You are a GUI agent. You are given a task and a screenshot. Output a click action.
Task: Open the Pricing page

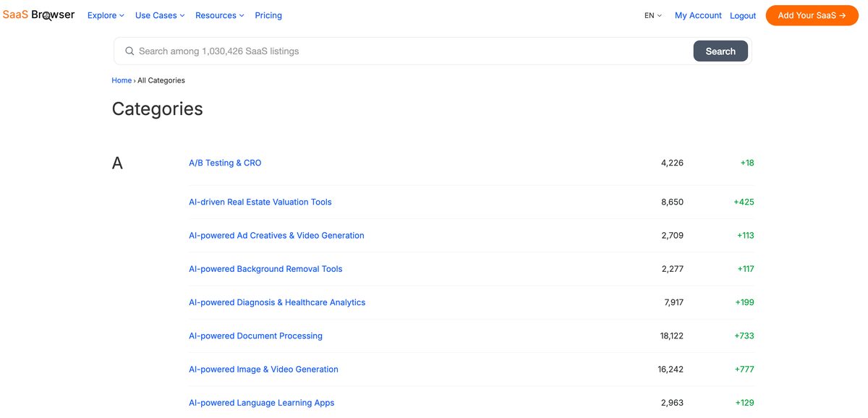(268, 15)
